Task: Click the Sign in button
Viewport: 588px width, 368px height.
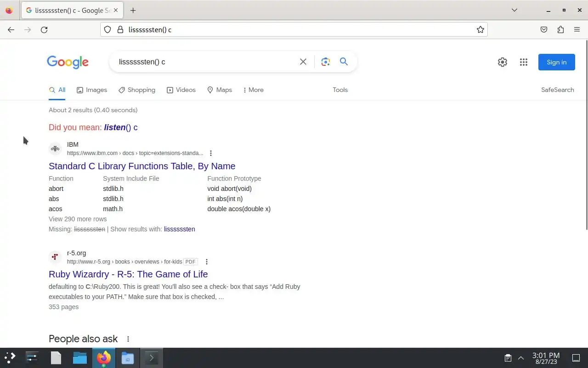Action: (557, 62)
